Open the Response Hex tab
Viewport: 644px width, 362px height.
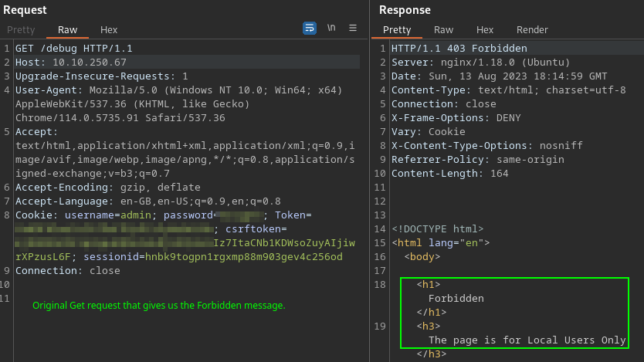click(485, 30)
